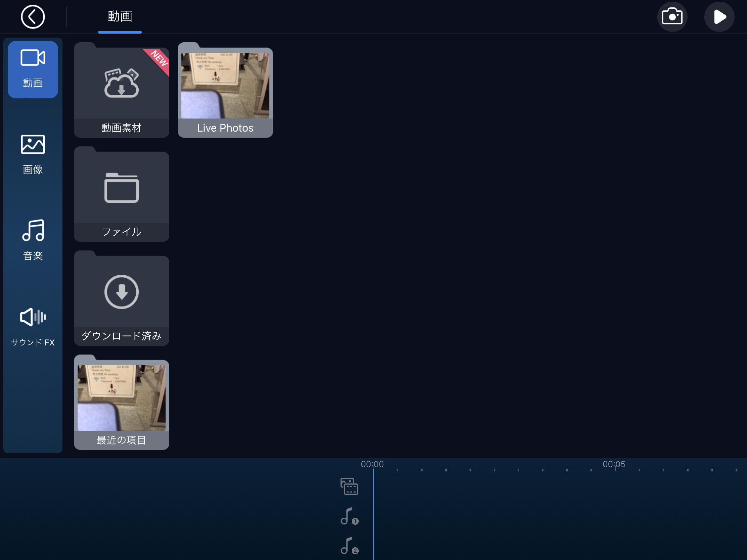The image size is (747, 560).
Task: Tap the back arrow button
Action: (x=33, y=16)
